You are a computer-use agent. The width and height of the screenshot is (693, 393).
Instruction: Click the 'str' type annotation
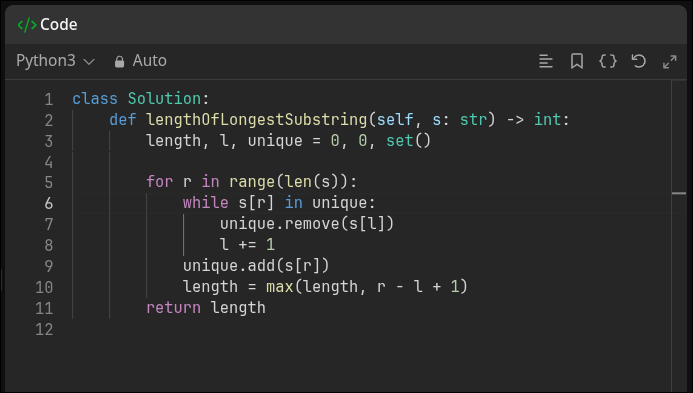coord(473,120)
